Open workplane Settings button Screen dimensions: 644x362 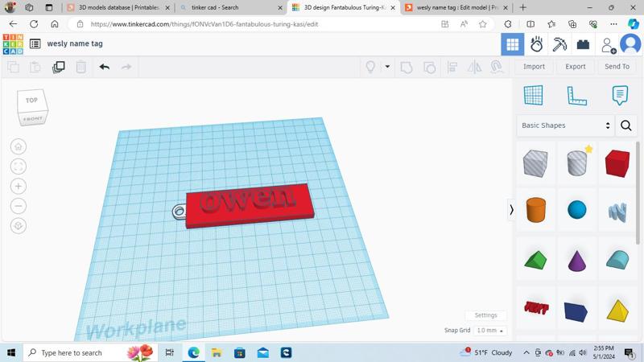[486, 315]
